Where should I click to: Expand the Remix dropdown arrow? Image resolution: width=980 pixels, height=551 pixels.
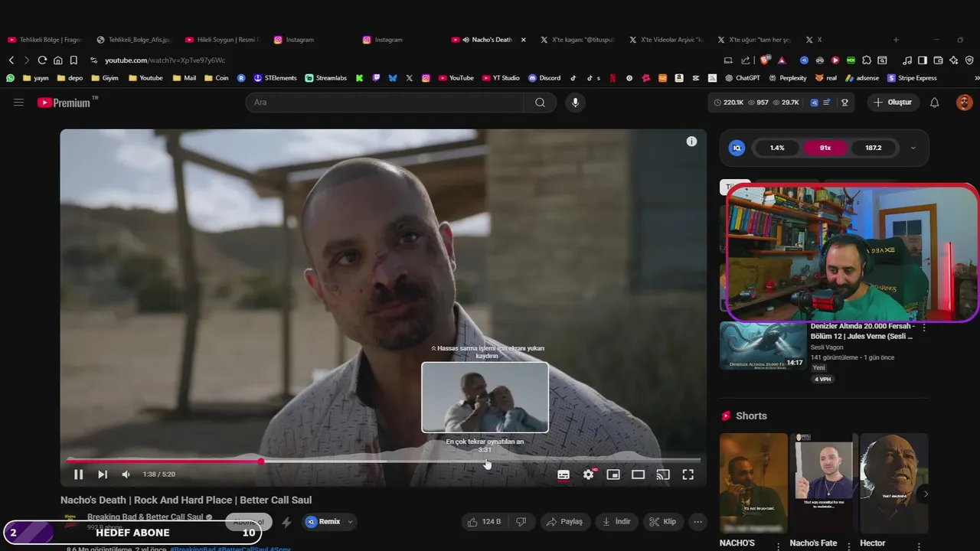click(x=350, y=522)
